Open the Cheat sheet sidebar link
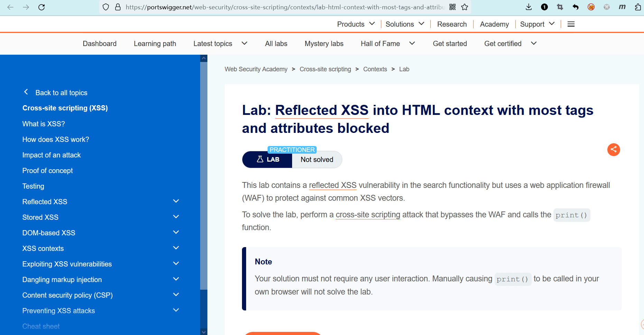This screenshot has width=644, height=335. [x=41, y=326]
